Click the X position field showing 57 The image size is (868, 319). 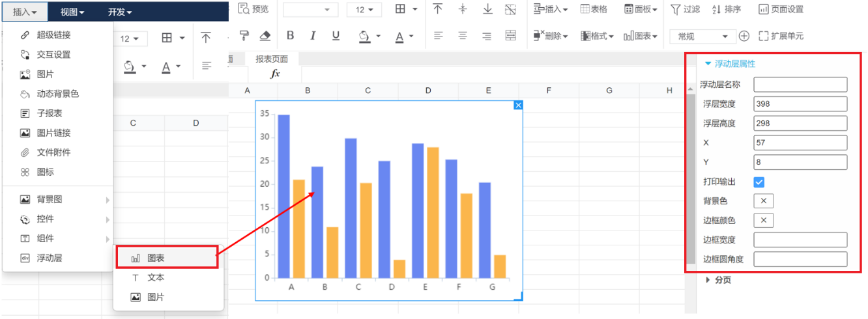click(800, 143)
